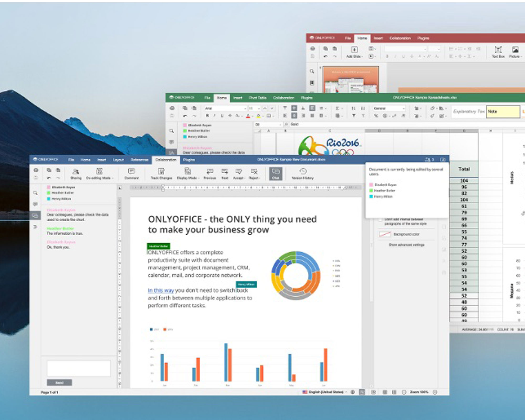Switch to Layout tab in document window
525x420 pixels.
[118, 160]
